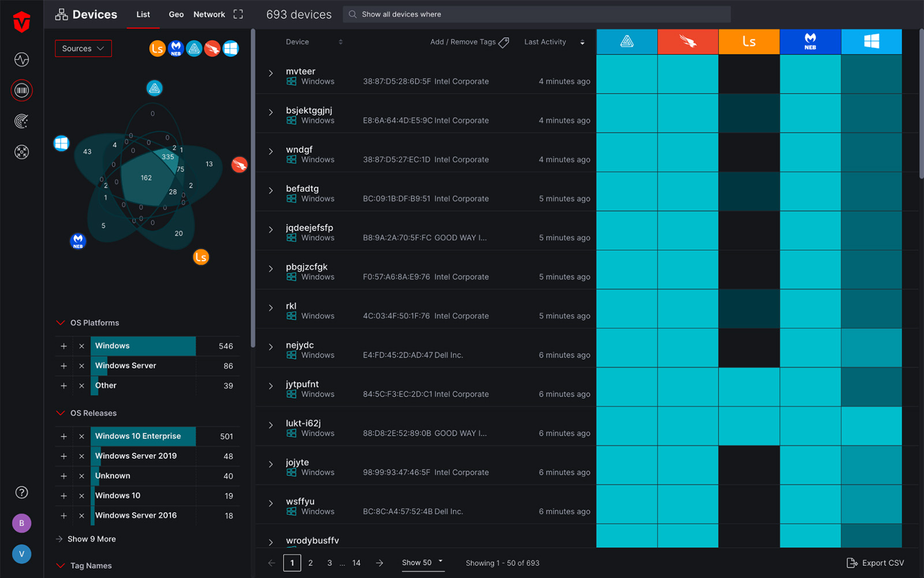Select the orange Ls source icon at top

click(x=157, y=49)
